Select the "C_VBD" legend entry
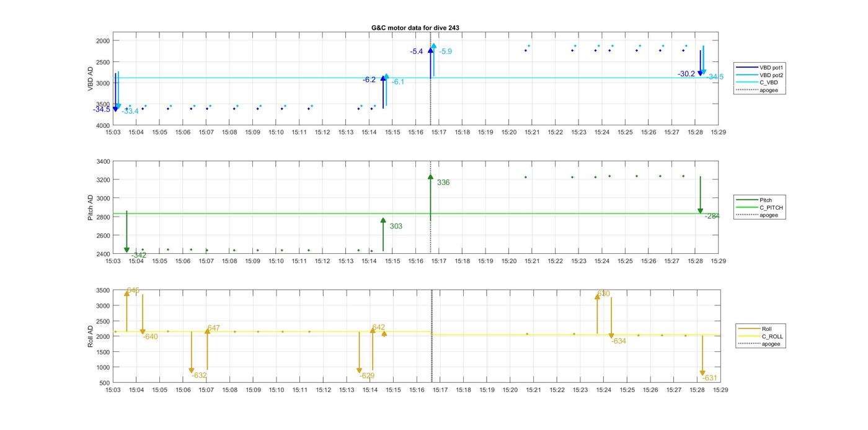The width and height of the screenshot is (868, 430). point(757,82)
